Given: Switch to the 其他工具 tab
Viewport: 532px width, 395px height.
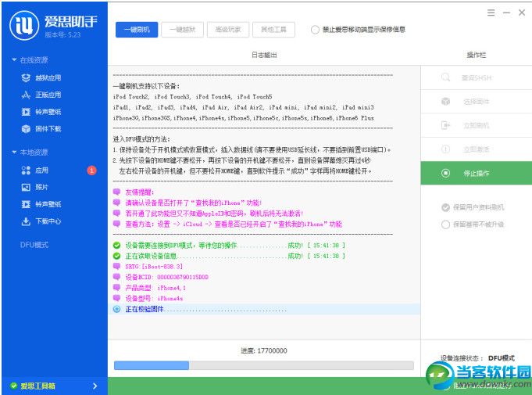Looking at the screenshot, I should tap(273, 30).
